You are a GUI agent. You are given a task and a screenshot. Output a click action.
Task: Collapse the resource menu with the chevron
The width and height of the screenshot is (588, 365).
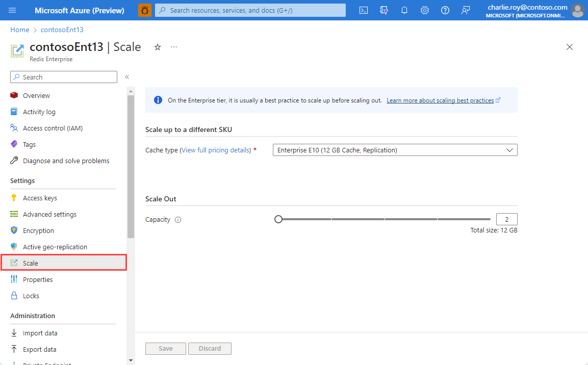[x=126, y=77]
